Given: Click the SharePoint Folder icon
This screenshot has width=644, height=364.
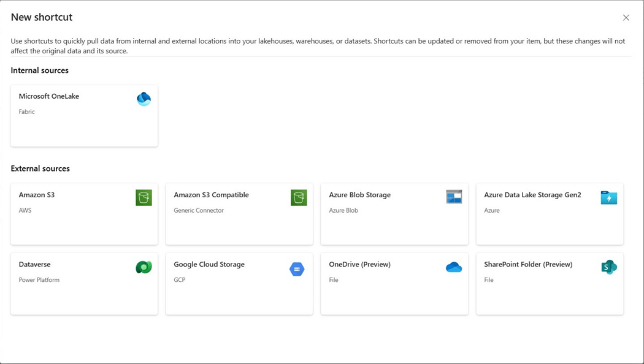Looking at the screenshot, I should point(609,267).
